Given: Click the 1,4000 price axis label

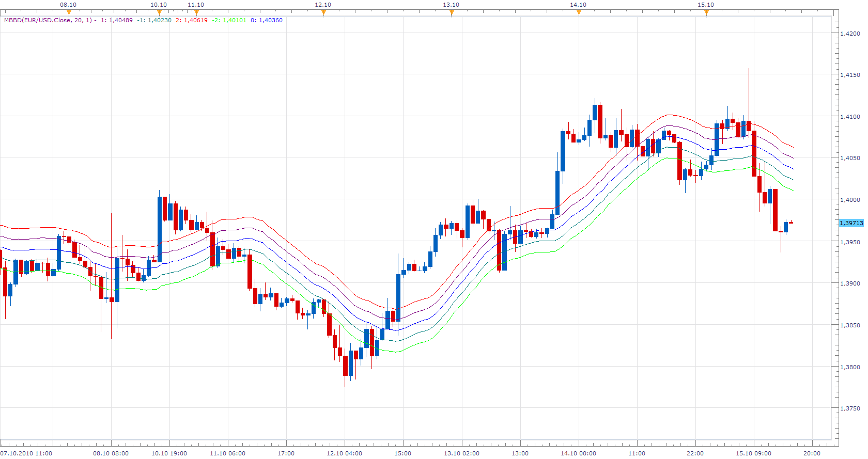Looking at the screenshot, I should (850, 200).
